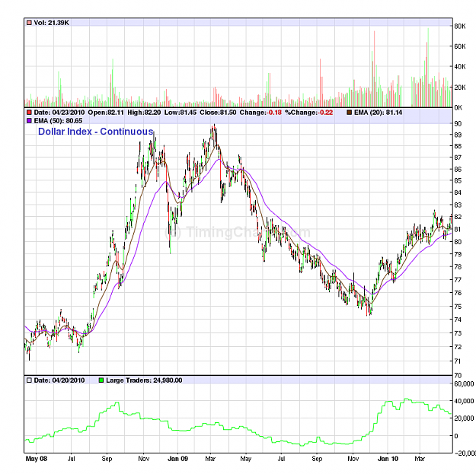Click the '80' price axis label
This screenshot has width=476, height=474.
click(x=458, y=242)
